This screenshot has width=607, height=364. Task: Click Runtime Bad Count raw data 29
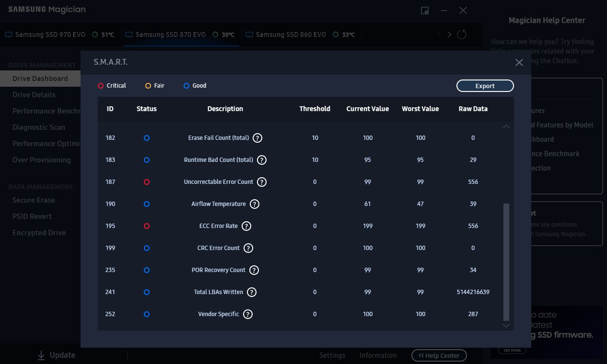pyautogui.click(x=473, y=160)
